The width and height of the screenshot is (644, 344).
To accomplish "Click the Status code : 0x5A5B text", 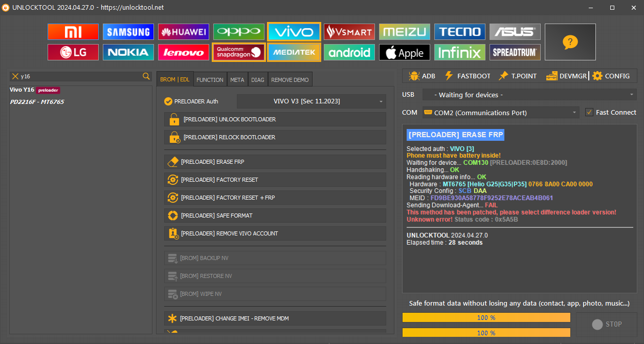I will tap(486, 219).
